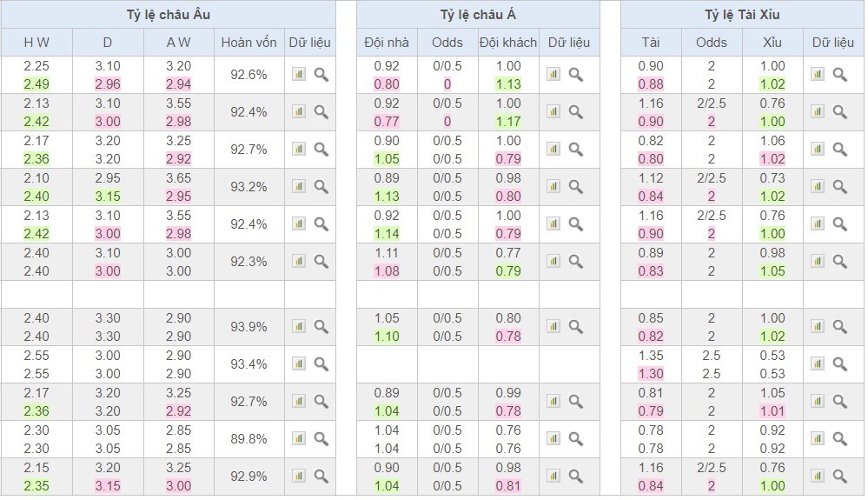
Task: Click the Xỉu column header
Action: click(772, 43)
